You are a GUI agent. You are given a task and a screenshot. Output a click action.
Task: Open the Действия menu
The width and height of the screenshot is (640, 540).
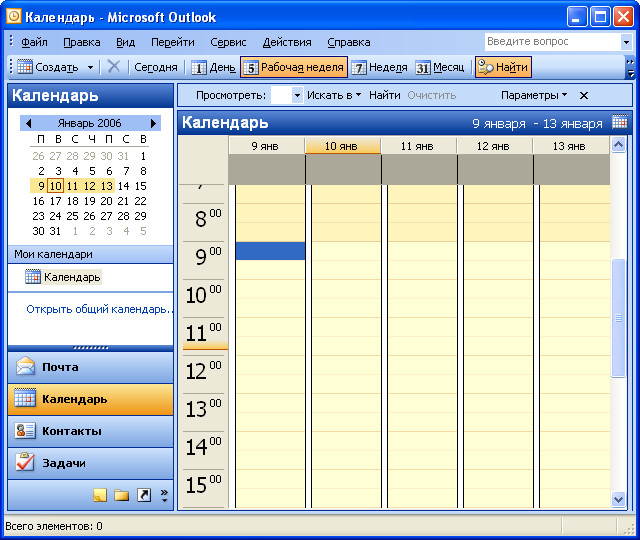(x=287, y=42)
